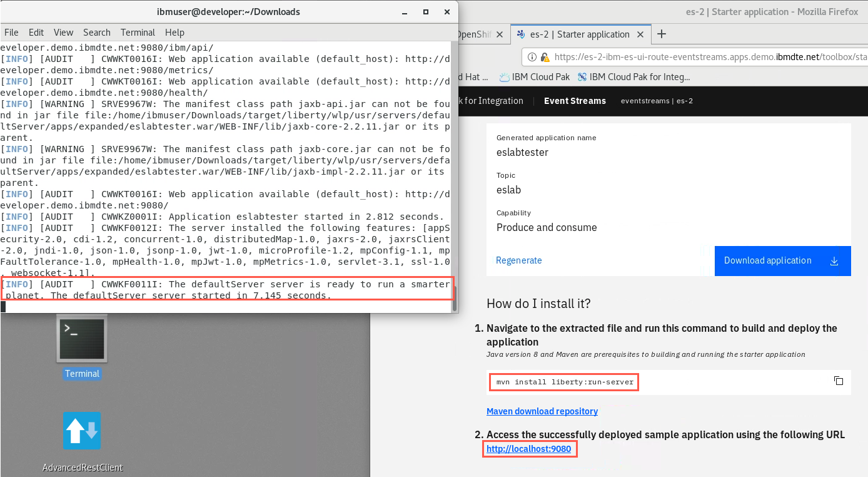Click the 'eslab' topic value
The image size is (868, 477).
tap(508, 190)
